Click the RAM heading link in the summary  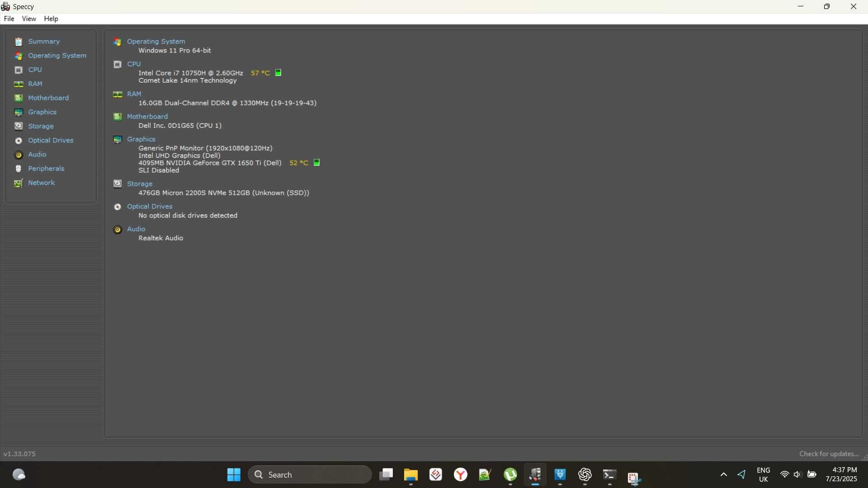pyautogui.click(x=134, y=94)
